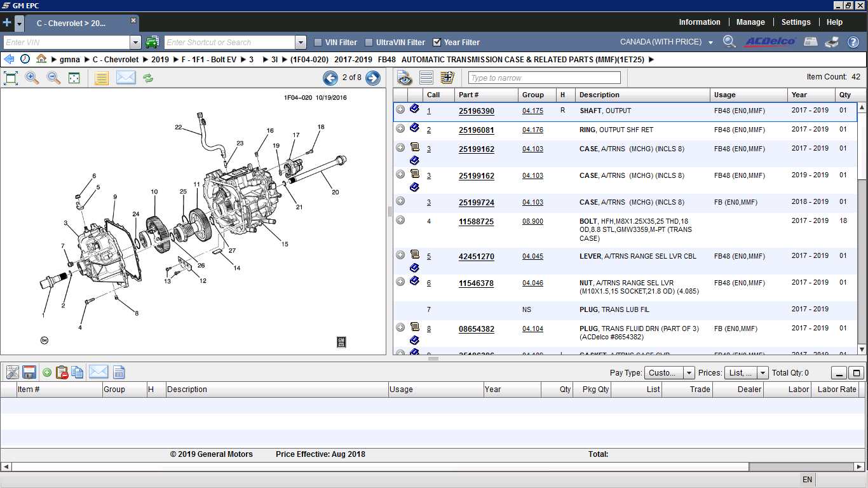Refresh the illustration with green arrows
Viewport: 868px width, 488px height.
pyautogui.click(x=147, y=78)
